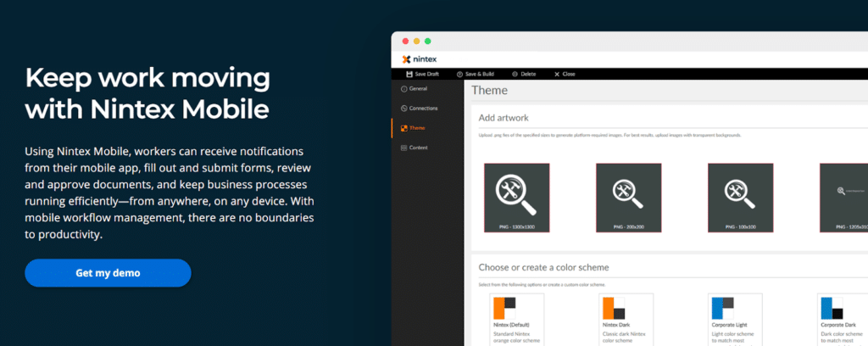Select the PNG 100x100 artwork thumbnail

tap(740, 198)
